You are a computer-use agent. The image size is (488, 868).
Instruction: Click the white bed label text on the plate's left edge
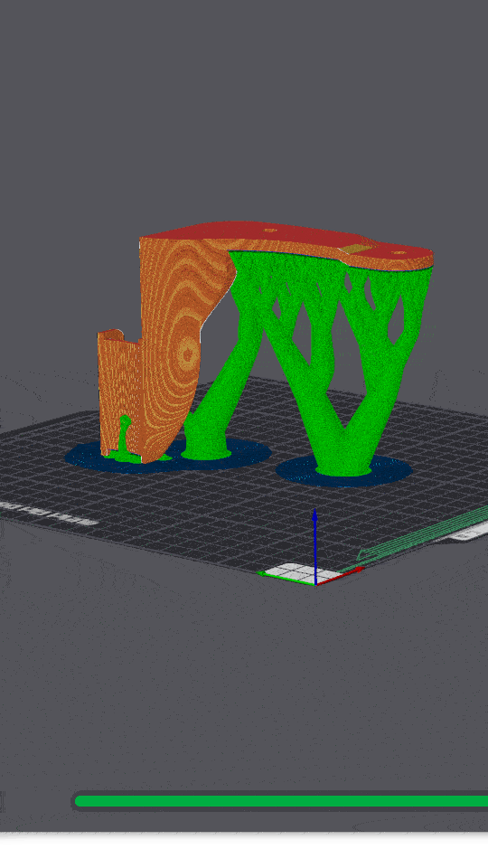tap(49, 514)
